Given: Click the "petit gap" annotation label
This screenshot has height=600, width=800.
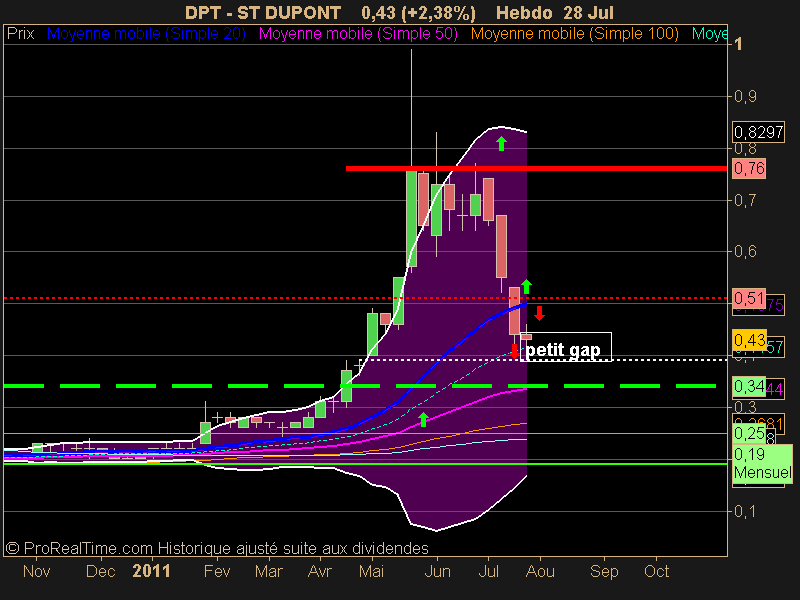Looking at the screenshot, I should tap(565, 347).
